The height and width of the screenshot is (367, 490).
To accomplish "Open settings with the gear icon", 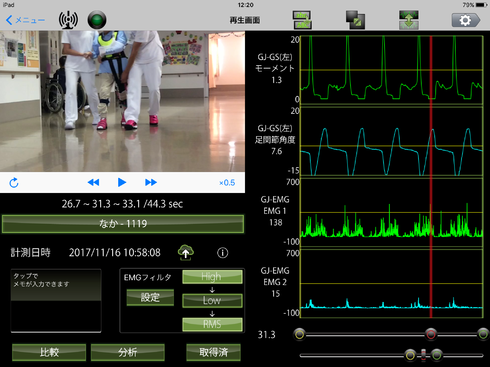I will pos(466,20).
